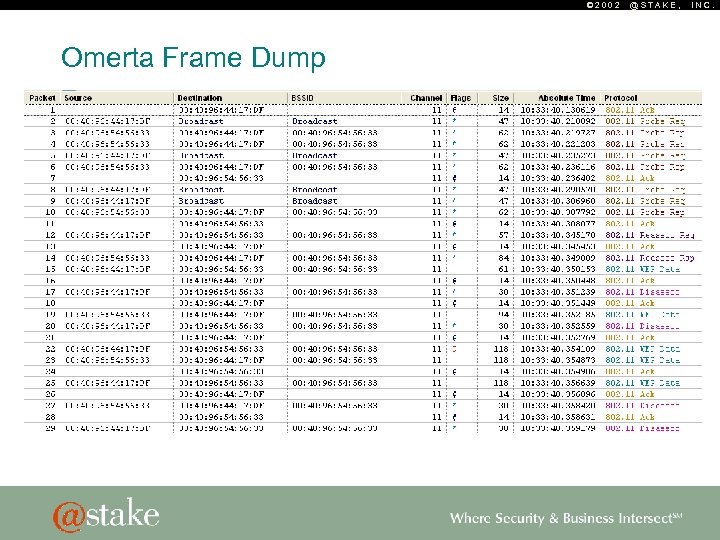Click the destination address in packet 28 row
Viewport: 720px width, 540px height.
tap(221, 417)
